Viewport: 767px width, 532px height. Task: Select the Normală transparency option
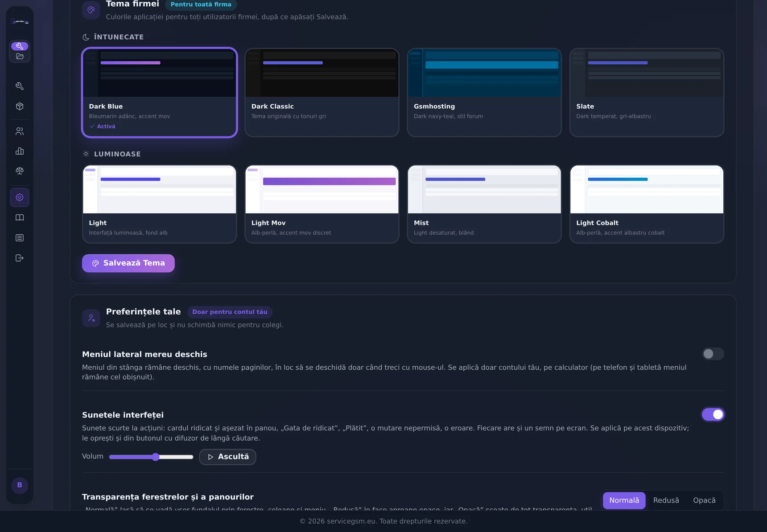pyautogui.click(x=624, y=500)
